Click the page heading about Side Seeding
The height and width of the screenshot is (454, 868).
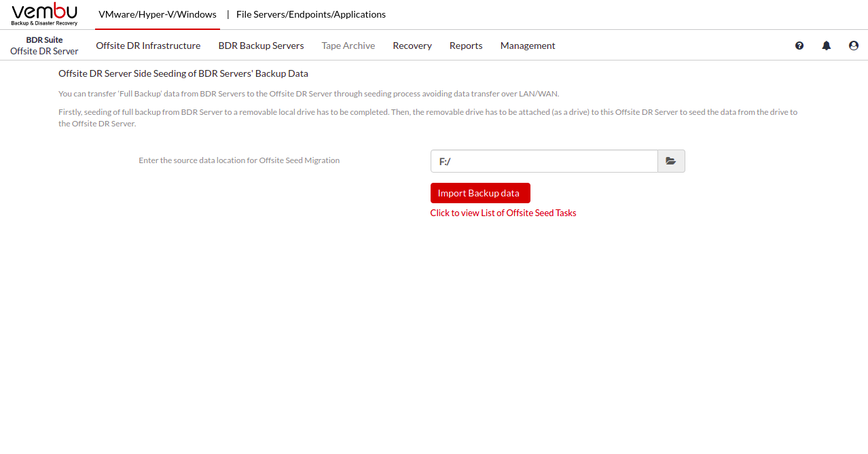coord(183,73)
